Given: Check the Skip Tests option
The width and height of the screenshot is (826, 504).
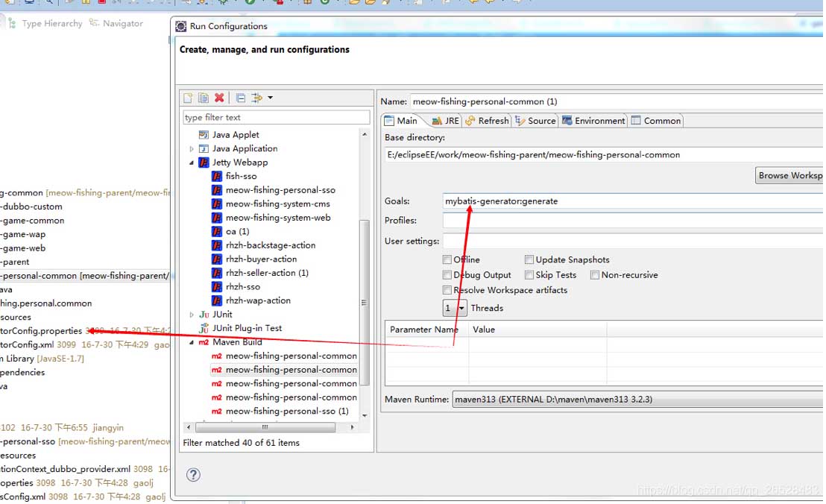Looking at the screenshot, I should point(529,275).
